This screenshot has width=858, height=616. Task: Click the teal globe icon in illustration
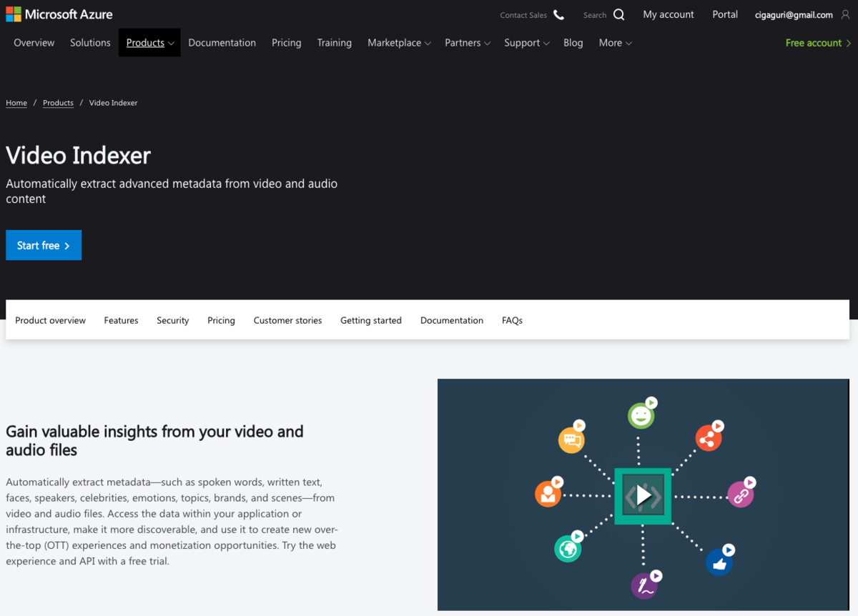point(568,549)
